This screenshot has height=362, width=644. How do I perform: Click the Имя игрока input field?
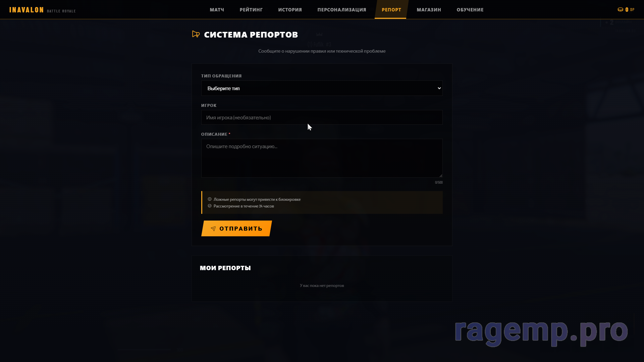pos(322,117)
